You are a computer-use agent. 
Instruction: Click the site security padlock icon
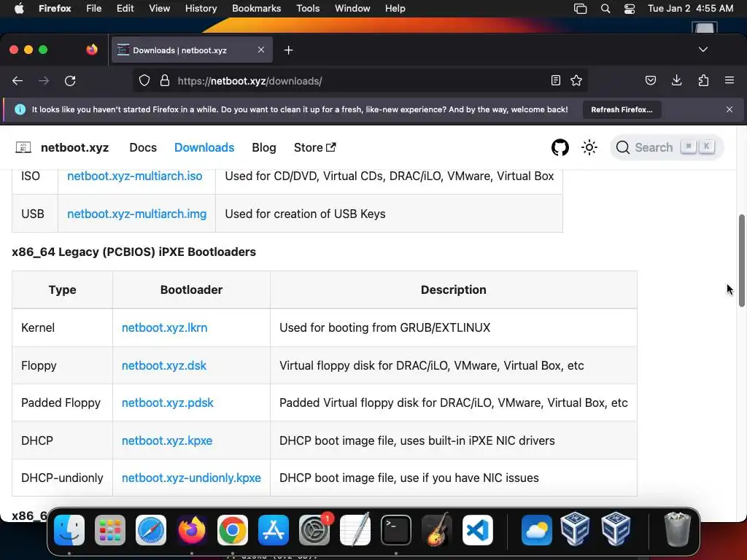coord(165,80)
